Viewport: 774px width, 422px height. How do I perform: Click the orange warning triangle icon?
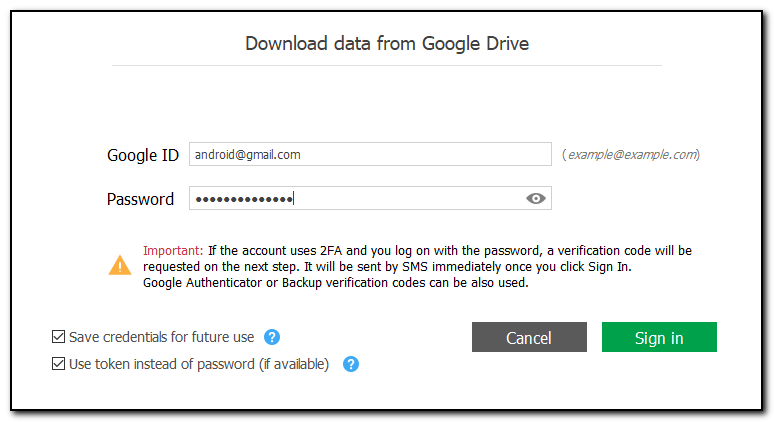(120, 265)
